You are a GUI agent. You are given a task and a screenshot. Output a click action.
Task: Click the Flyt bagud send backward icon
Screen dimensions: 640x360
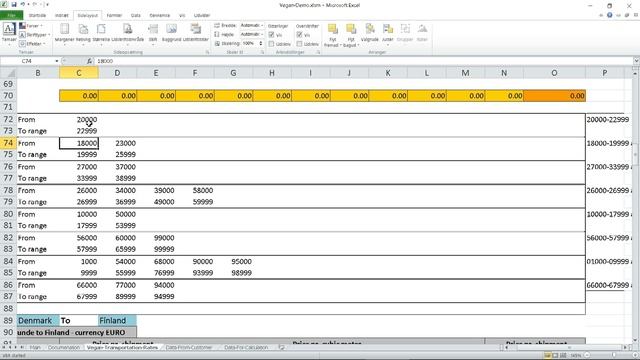click(351, 29)
